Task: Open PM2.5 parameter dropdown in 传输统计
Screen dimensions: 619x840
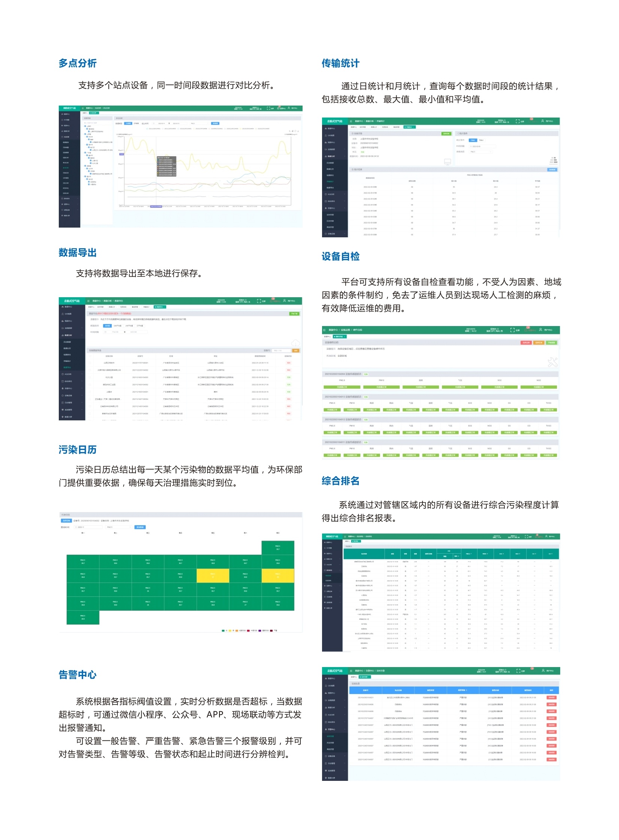Action: tap(481, 152)
